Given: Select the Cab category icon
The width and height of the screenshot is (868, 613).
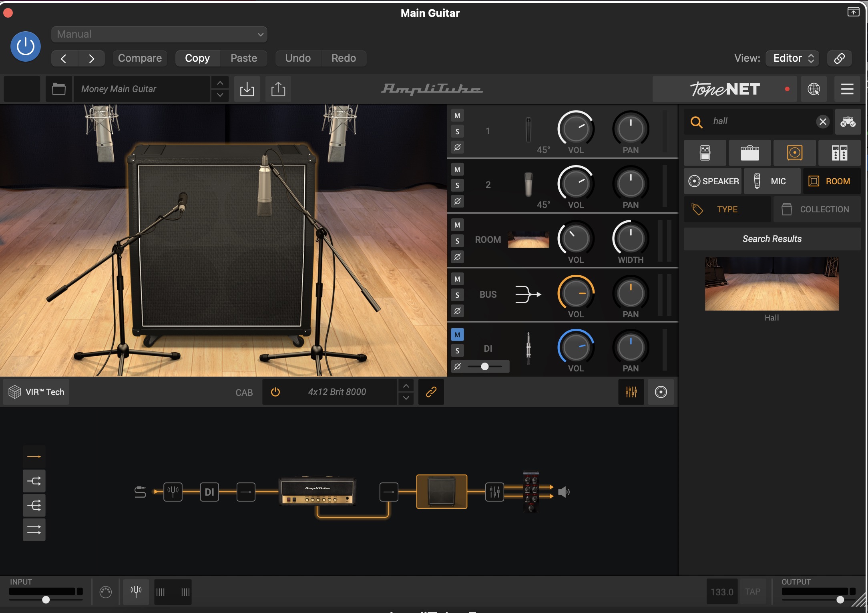Looking at the screenshot, I should (795, 153).
